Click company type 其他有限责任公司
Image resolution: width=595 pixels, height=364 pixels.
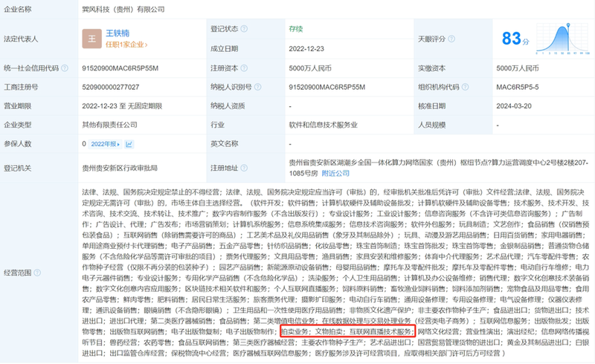109,125
